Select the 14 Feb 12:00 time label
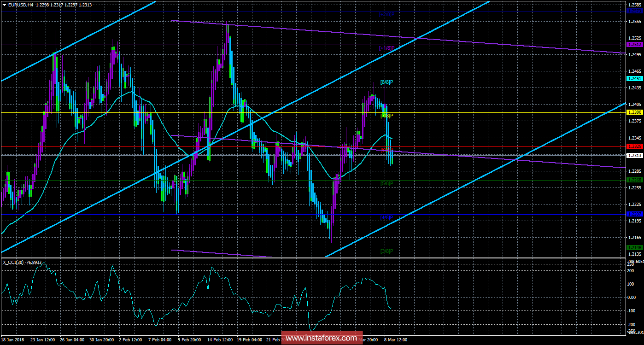This screenshot has height=345, width=644. [220, 340]
